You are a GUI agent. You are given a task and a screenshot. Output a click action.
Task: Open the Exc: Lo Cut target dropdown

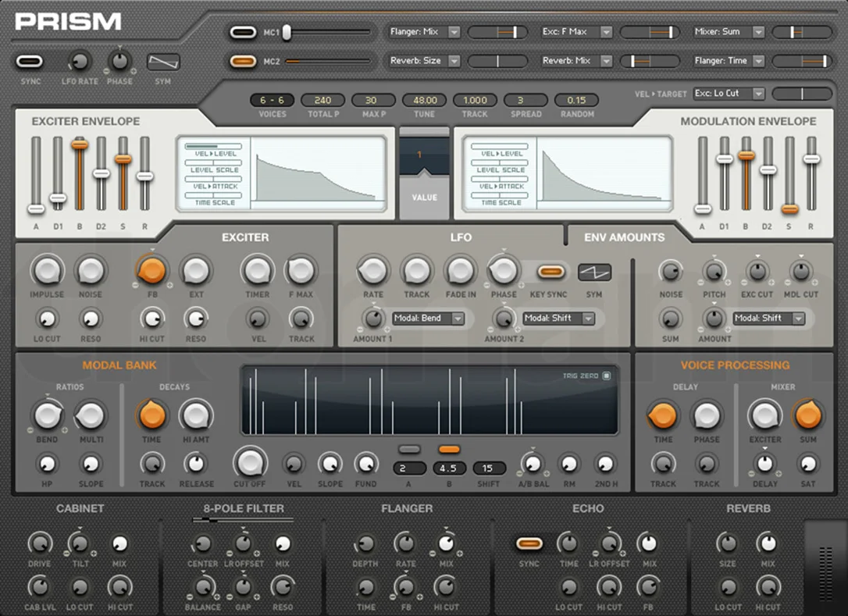coord(729,94)
